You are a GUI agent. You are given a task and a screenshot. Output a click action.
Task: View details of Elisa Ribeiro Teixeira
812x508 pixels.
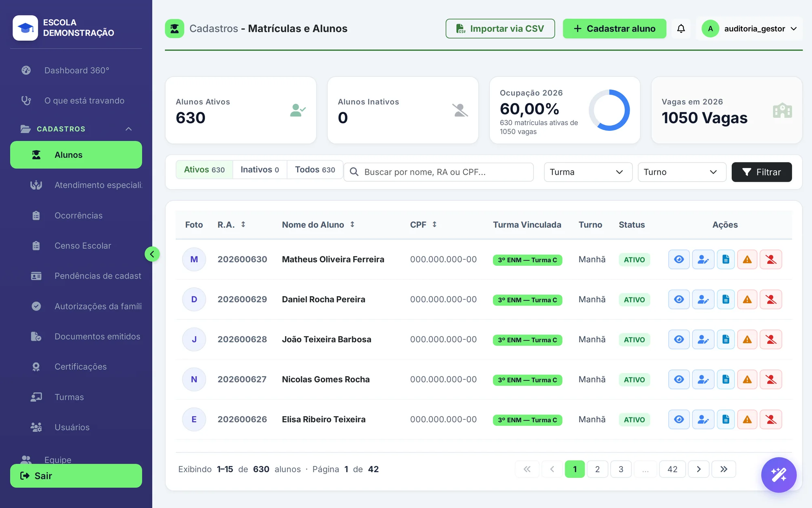[x=679, y=419]
